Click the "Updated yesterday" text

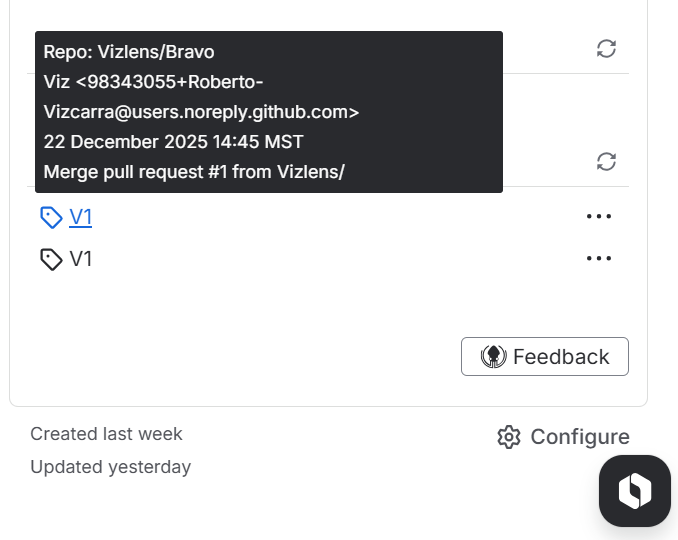click(x=110, y=467)
